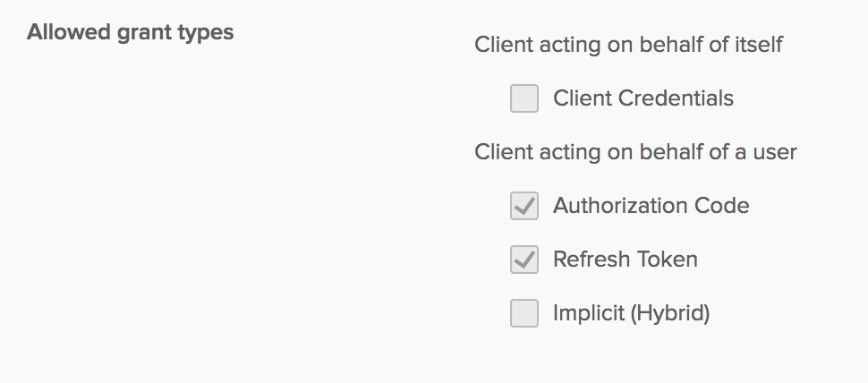This screenshot has width=868, height=383.
Task: Click the checkmark icon beside Authorization Code
Action: click(x=524, y=206)
